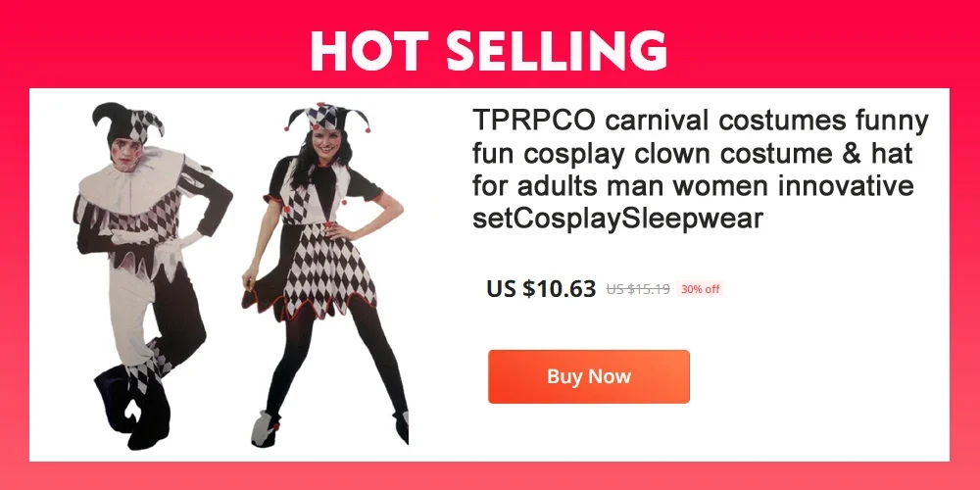Tap the 30% off discount badge
Image resolution: width=980 pixels, height=490 pixels.
click(700, 289)
